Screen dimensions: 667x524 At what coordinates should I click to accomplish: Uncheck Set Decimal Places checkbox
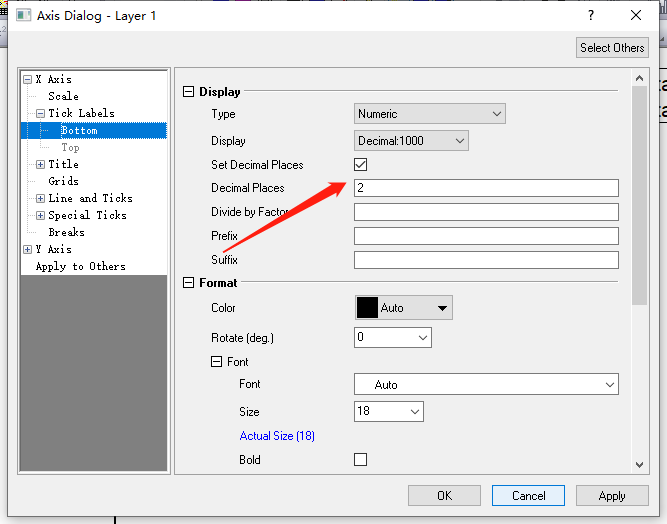360,165
